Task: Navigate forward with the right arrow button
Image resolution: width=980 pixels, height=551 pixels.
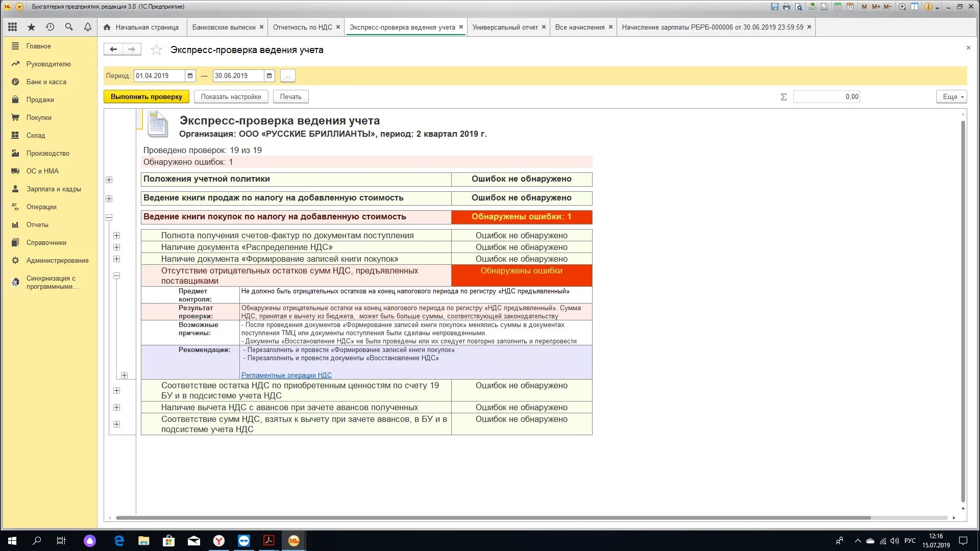Action: pos(132,49)
